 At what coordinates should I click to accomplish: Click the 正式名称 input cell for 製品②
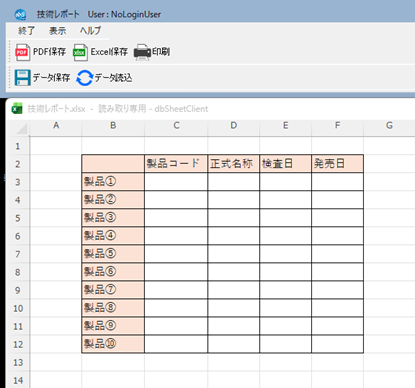coord(233,200)
